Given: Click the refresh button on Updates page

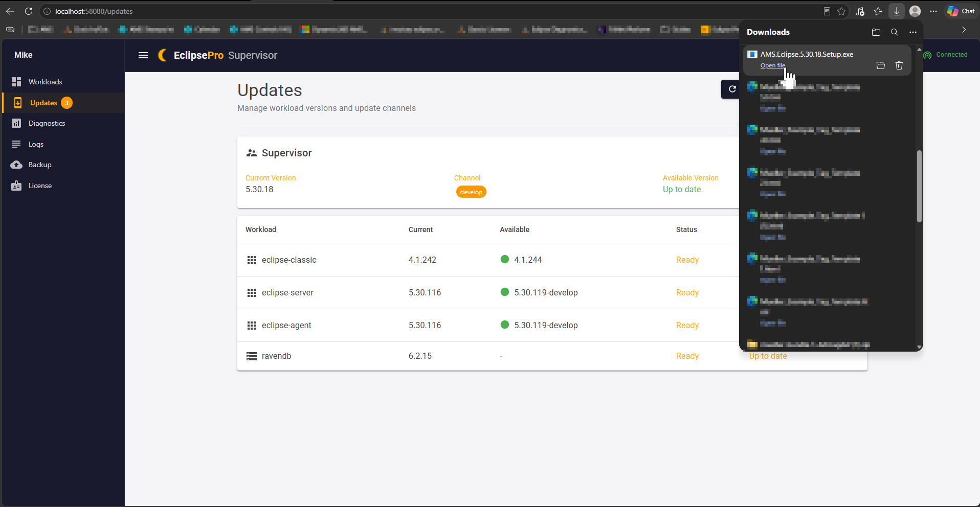Looking at the screenshot, I should 731,89.
